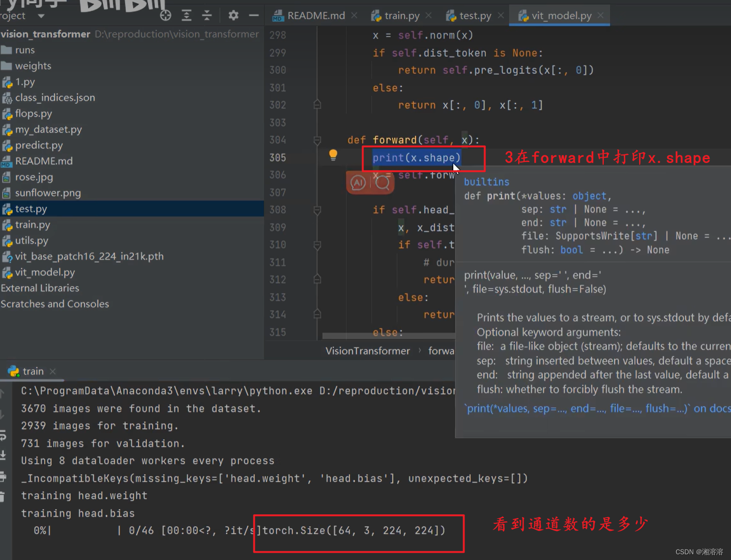Image resolution: width=731 pixels, height=560 pixels.
Task: Click the search magnifier icon in red popup
Action: pos(382,183)
